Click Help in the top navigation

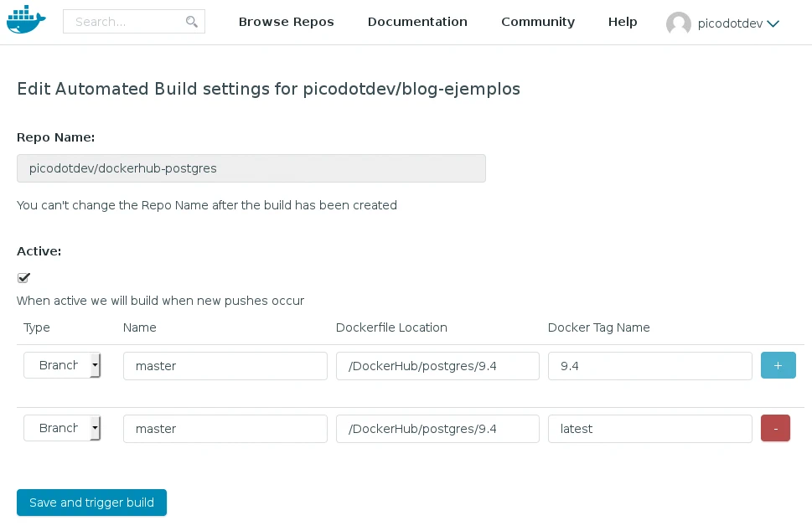click(x=623, y=22)
